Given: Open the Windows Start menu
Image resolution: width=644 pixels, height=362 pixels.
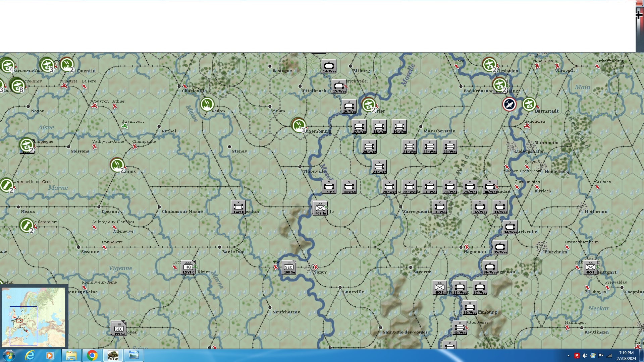Looking at the screenshot, I should (x=9, y=355).
